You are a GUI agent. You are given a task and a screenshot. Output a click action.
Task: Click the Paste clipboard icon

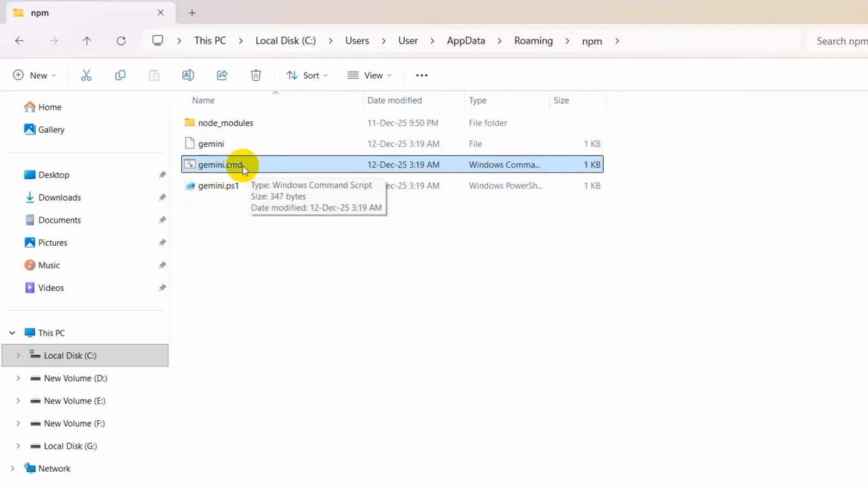154,75
